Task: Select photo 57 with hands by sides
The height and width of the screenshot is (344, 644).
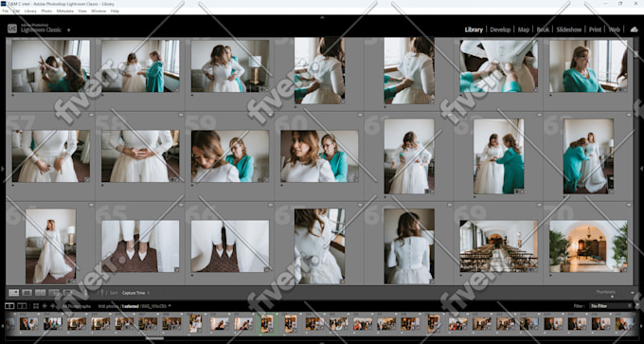Action: pyautogui.click(x=51, y=156)
